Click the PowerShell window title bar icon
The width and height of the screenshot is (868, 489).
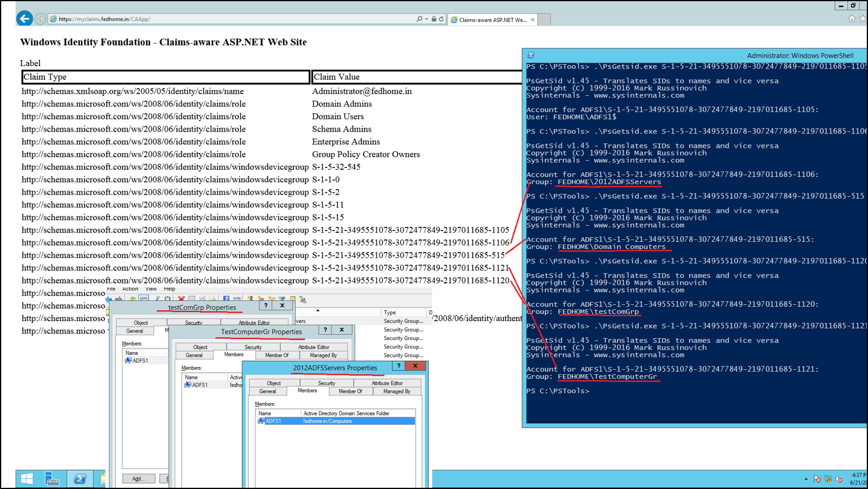tap(531, 55)
